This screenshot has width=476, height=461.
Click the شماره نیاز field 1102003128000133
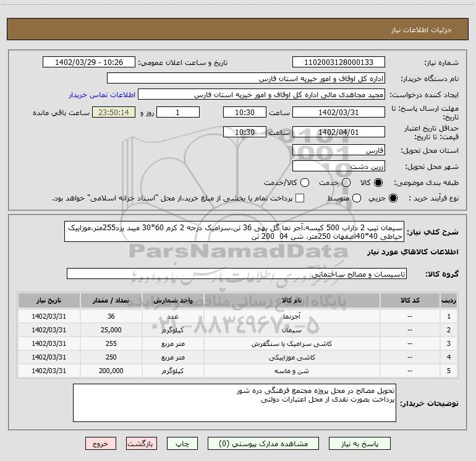[339, 62]
